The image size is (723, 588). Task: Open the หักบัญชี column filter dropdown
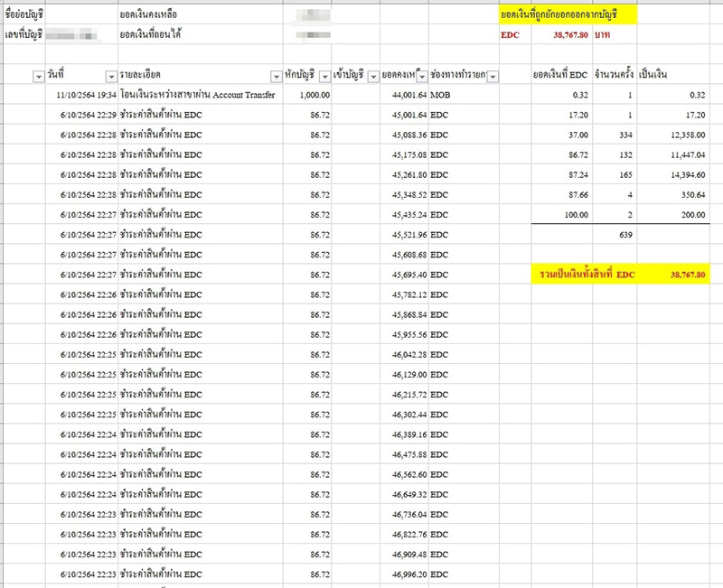pos(324,77)
